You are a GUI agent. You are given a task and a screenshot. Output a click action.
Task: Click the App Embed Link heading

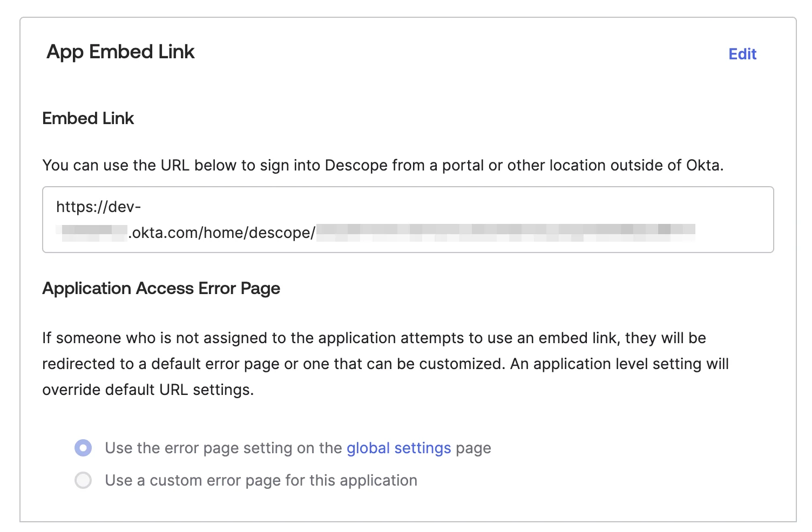(120, 52)
